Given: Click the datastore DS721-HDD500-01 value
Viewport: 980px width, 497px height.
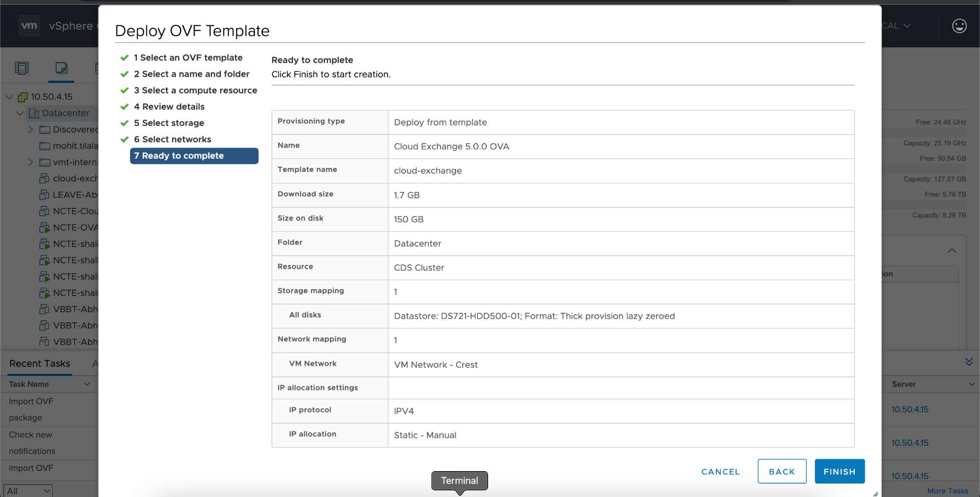Looking at the screenshot, I should click(x=534, y=316).
